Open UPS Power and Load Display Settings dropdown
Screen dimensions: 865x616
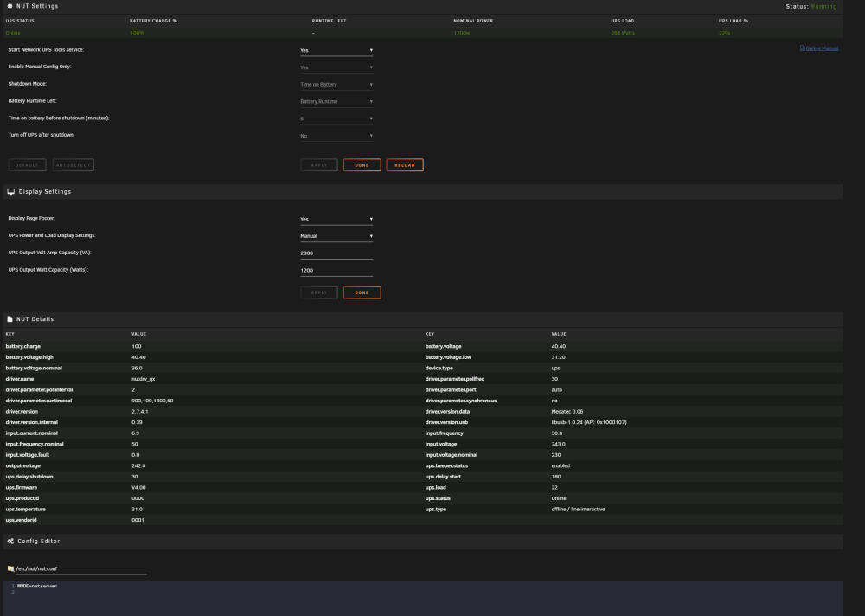[336, 236]
